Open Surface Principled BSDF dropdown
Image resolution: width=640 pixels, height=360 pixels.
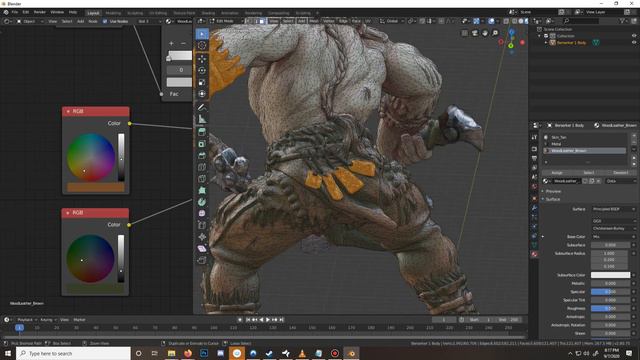[x=613, y=209]
